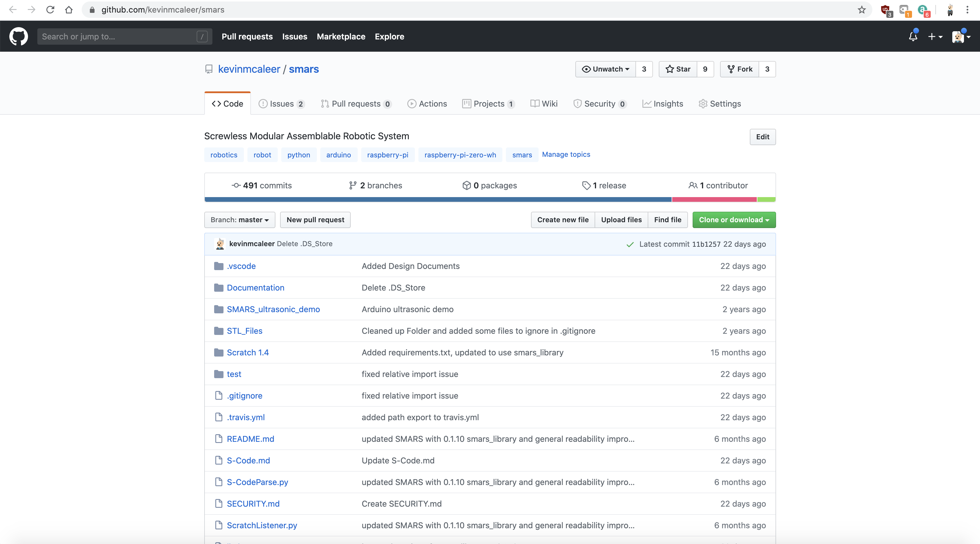The width and height of the screenshot is (980, 544).
Task: Click the committer avatar in the latest commit
Action: [x=220, y=244]
